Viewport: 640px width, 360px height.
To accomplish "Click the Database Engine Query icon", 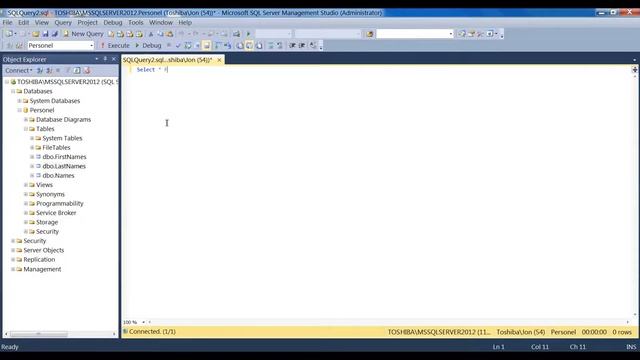I will pos(111,34).
